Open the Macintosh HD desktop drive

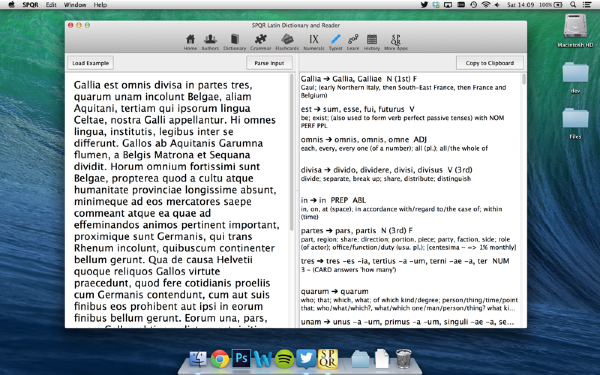pyautogui.click(x=575, y=31)
